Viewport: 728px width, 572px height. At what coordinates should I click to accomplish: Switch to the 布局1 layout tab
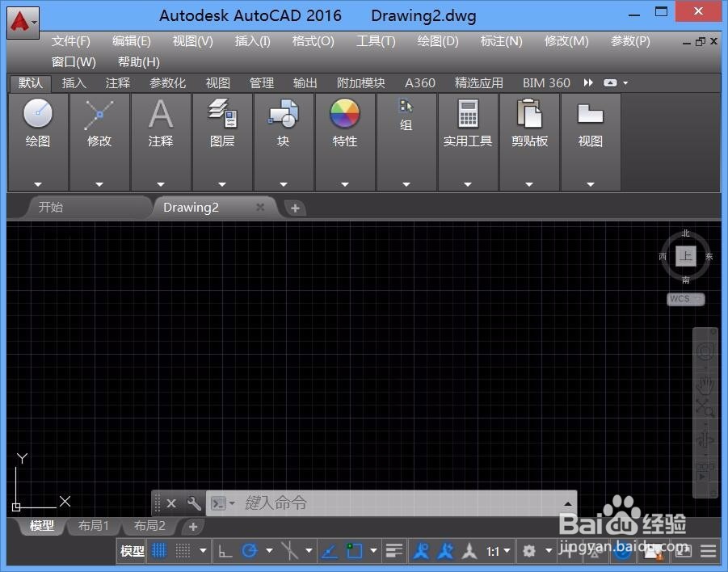[93, 526]
